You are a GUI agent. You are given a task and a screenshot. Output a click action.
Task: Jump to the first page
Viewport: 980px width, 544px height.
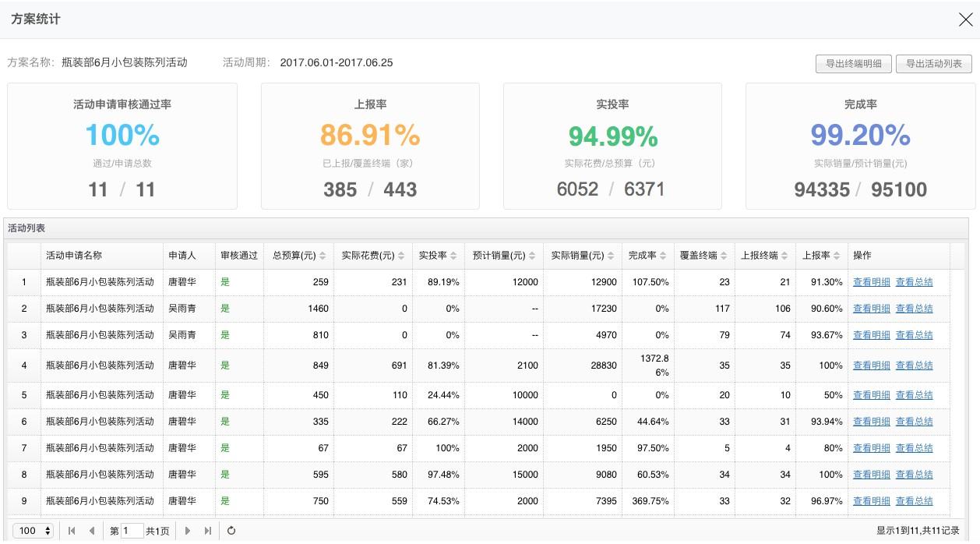point(72,531)
